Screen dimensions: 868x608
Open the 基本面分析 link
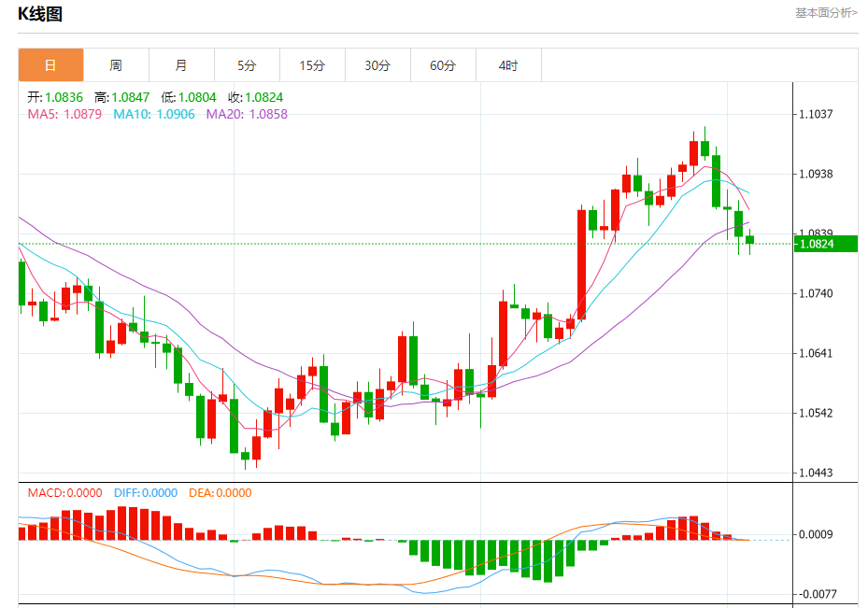[826, 13]
